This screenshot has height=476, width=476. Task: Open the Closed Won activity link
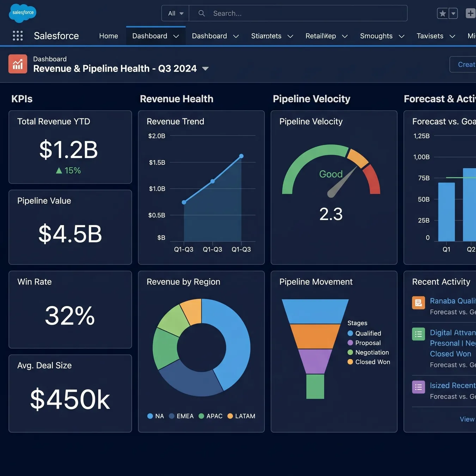tap(450, 354)
